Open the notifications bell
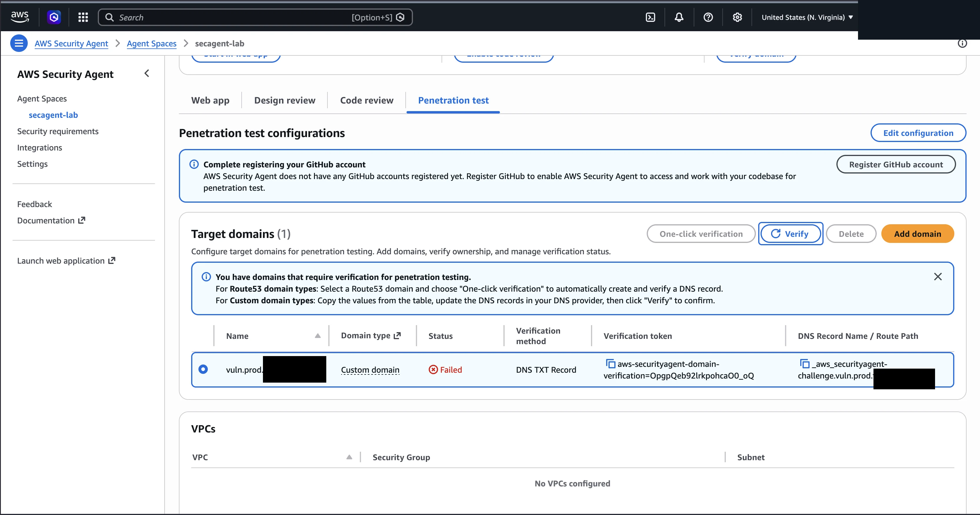The height and width of the screenshot is (515, 980). (679, 17)
